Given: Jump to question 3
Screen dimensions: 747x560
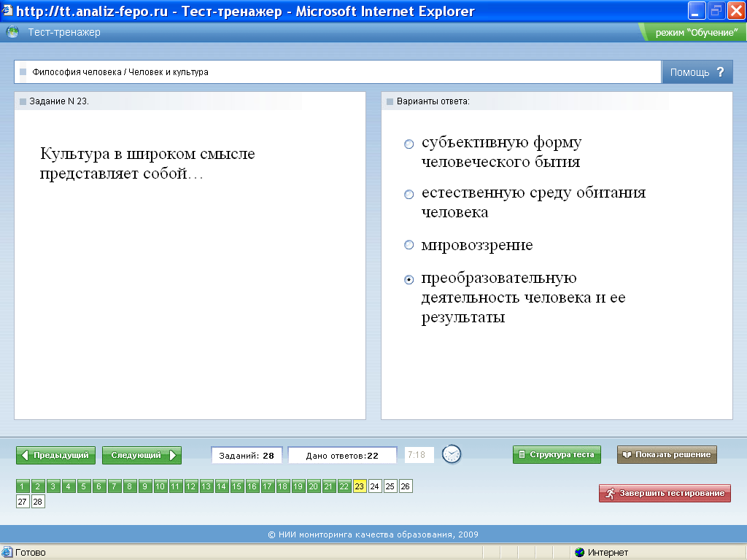Looking at the screenshot, I should pos(53,486).
